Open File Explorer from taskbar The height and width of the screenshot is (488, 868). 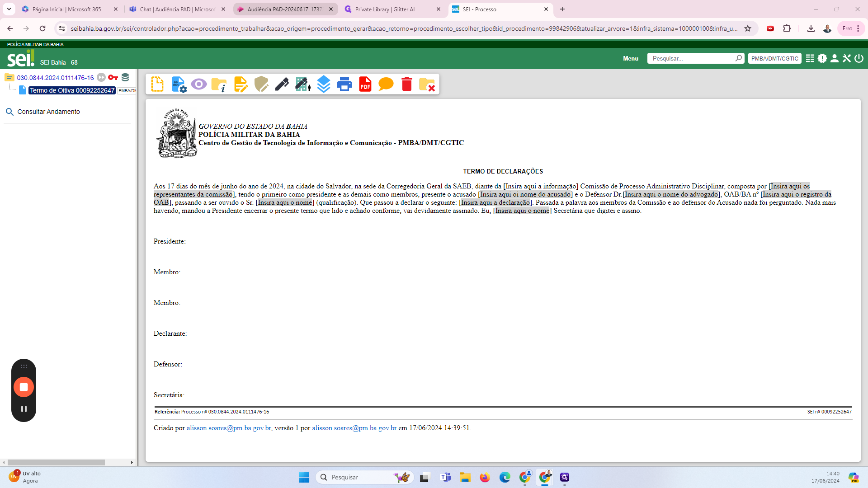pyautogui.click(x=465, y=477)
